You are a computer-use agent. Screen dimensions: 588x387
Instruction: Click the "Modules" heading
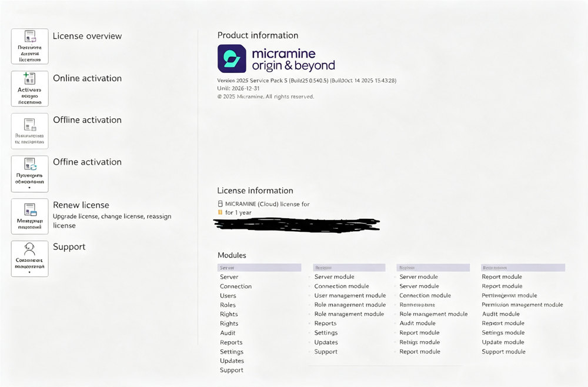point(232,255)
